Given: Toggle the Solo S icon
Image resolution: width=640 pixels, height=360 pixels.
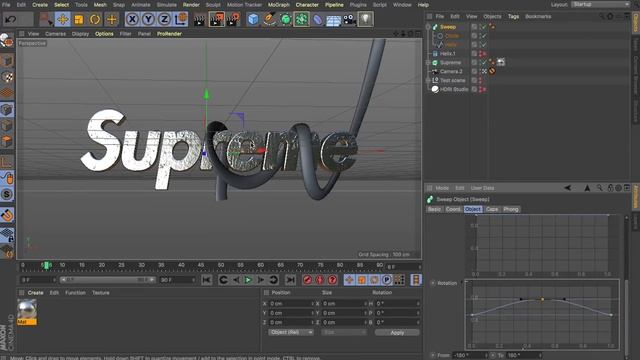Looking at the screenshot, I should (x=7, y=194).
